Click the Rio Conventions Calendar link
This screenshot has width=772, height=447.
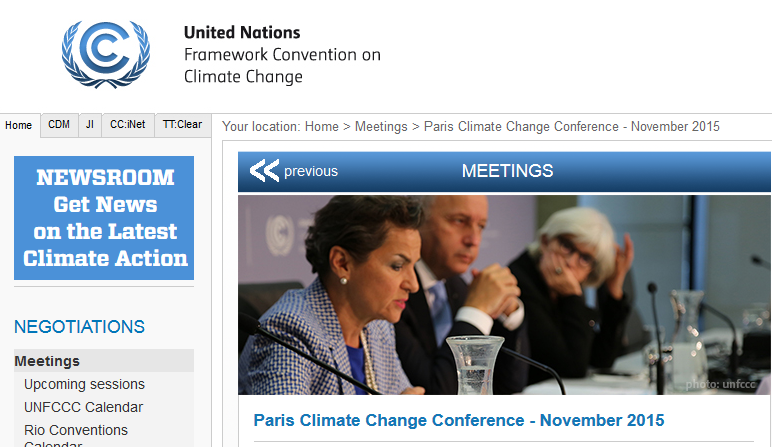(x=76, y=431)
